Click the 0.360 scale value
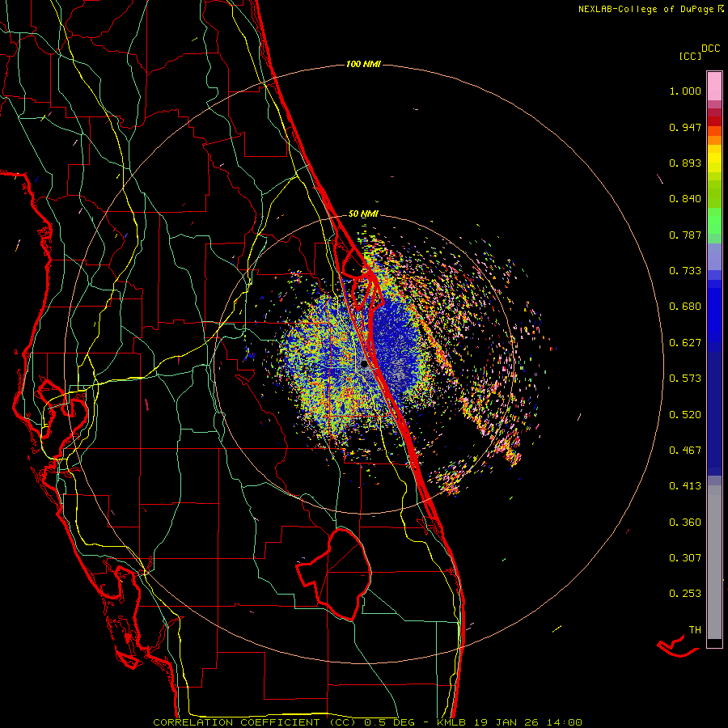 pos(685,523)
